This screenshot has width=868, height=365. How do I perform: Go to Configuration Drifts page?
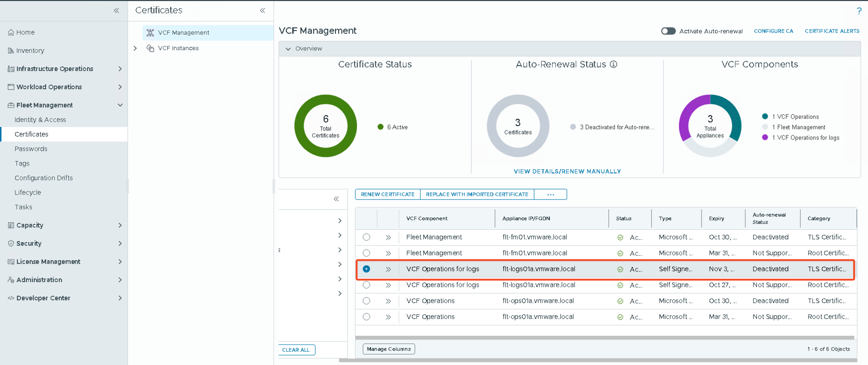[44, 178]
